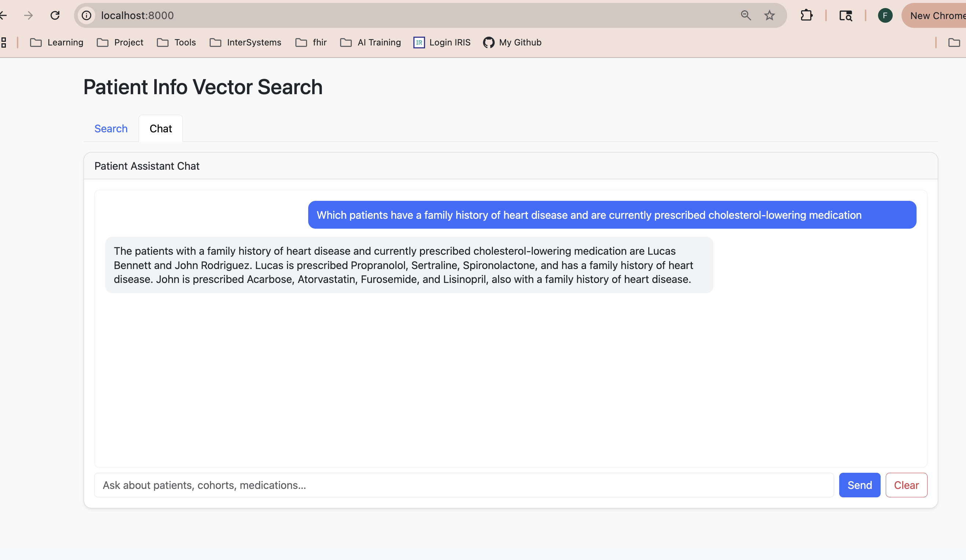Bookmark this page with the star icon
Screen dimensions: 966x560
pyautogui.click(x=769, y=15)
